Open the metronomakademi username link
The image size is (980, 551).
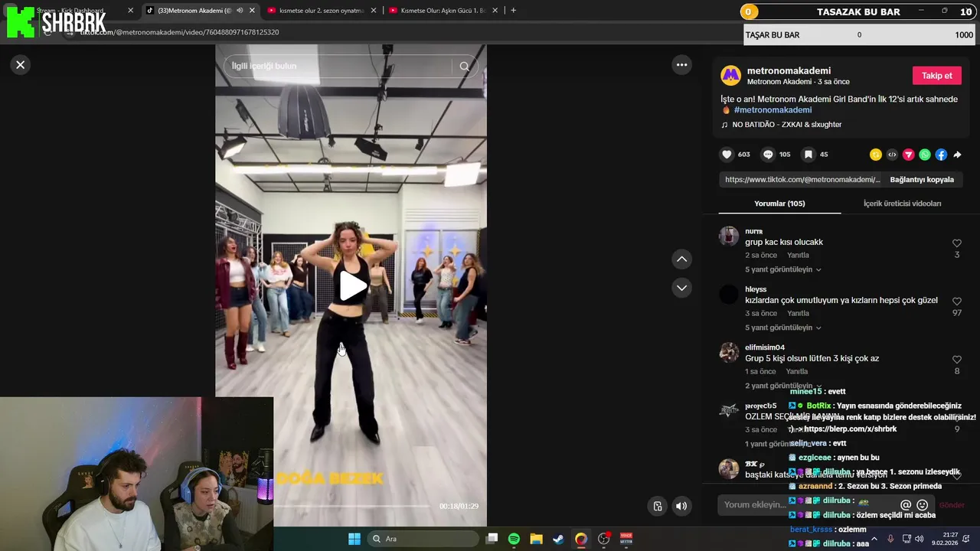coord(789,71)
